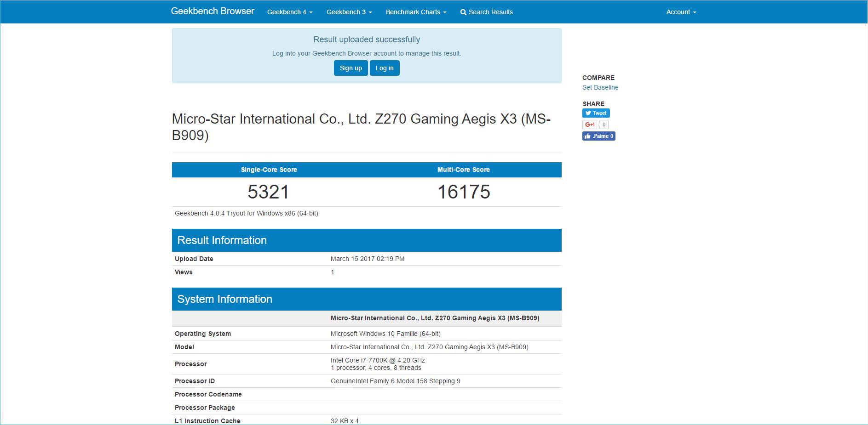Click the Z270 Gaming Aegis X3 page title
868x425 pixels.
click(x=361, y=127)
